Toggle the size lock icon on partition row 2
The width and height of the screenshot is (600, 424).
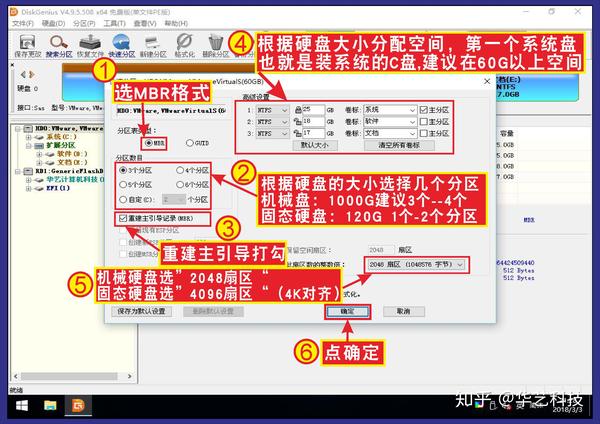coord(298,122)
